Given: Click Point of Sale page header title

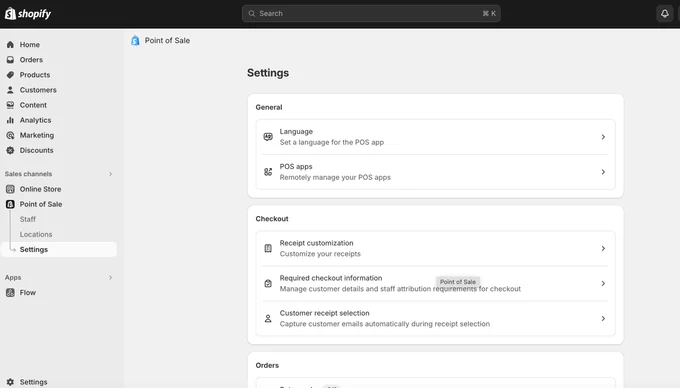Looking at the screenshot, I should click(167, 40).
